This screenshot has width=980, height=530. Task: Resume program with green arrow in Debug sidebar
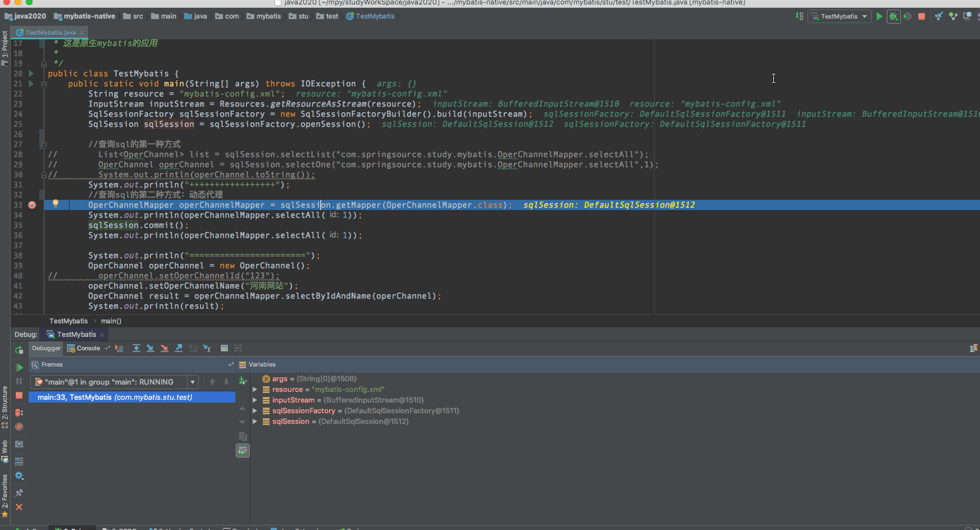pyautogui.click(x=19, y=367)
